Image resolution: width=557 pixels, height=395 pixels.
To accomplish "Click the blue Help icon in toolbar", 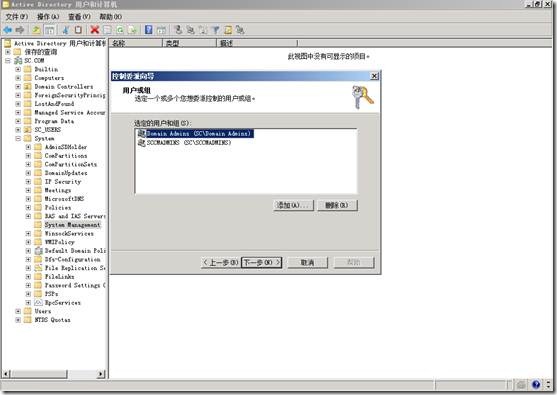I will (x=148, y=30).
